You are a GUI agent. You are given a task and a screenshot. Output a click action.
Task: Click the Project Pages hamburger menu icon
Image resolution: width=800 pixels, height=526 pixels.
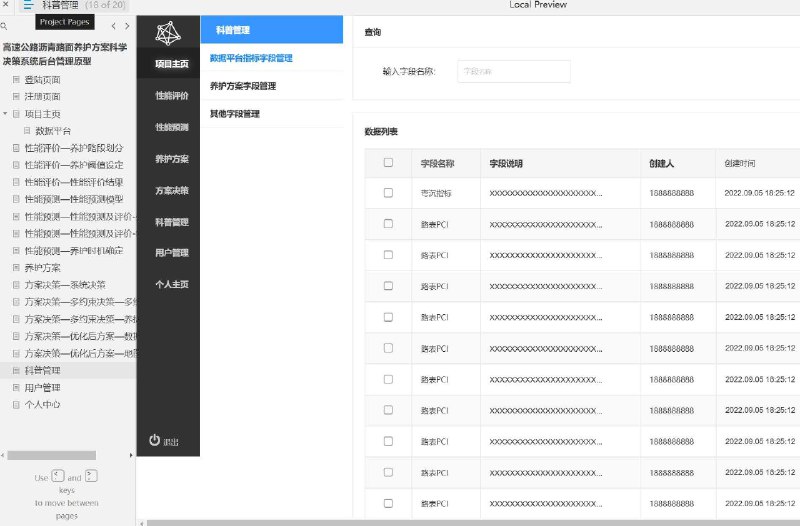click(28, 6)
